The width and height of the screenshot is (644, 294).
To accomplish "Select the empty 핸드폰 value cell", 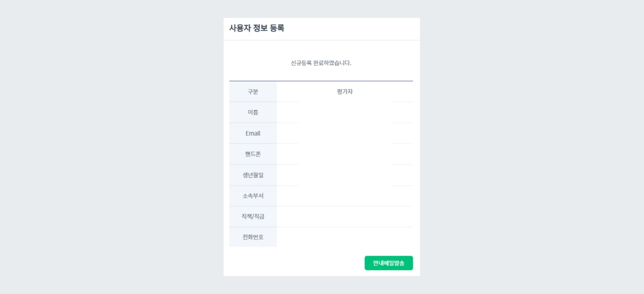I will coord(345,154).
